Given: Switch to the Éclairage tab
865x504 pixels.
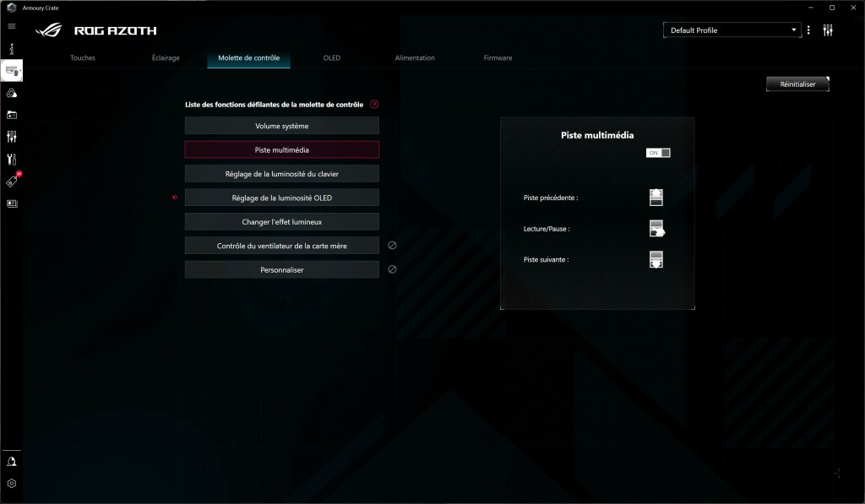Looking at the screenshot, I should point(166,58).
